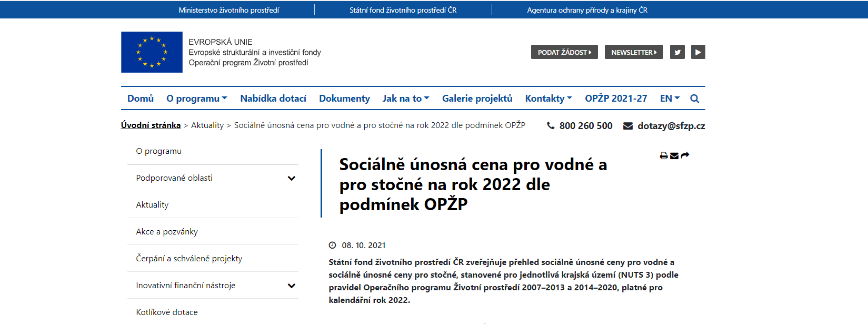The image size is (868, 324).
Task: Expand the O programu dropdown menu
Action: [197, 99]
